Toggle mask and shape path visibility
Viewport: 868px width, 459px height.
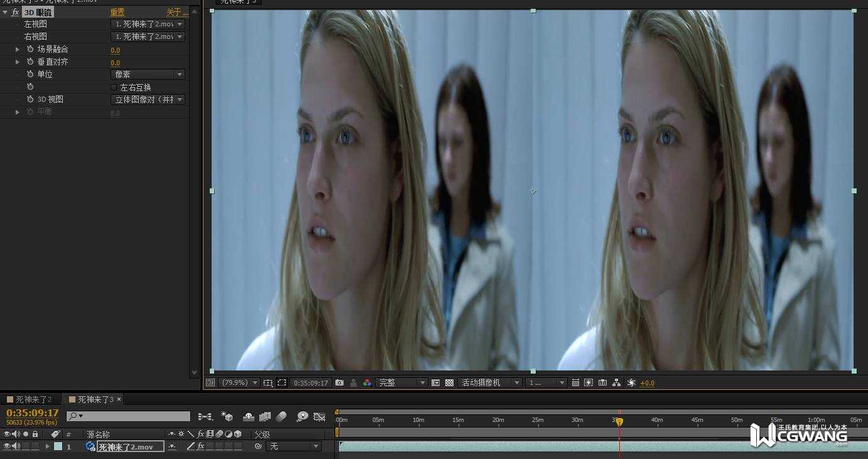click(x=282, y=382)
